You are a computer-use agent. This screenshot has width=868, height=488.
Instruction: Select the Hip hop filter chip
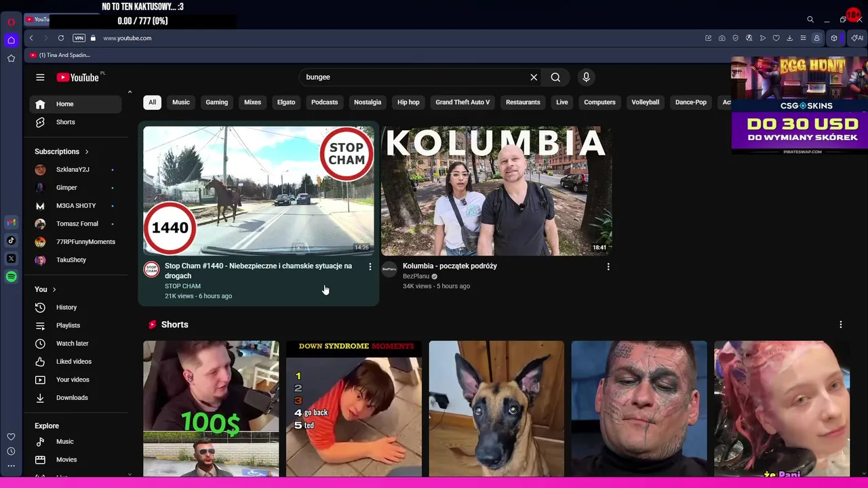[x=408, y=102]
